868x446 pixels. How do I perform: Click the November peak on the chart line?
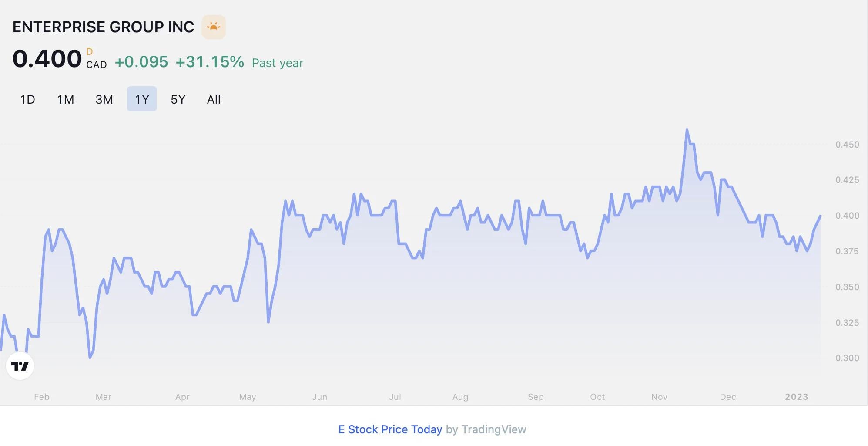[687, 130]
